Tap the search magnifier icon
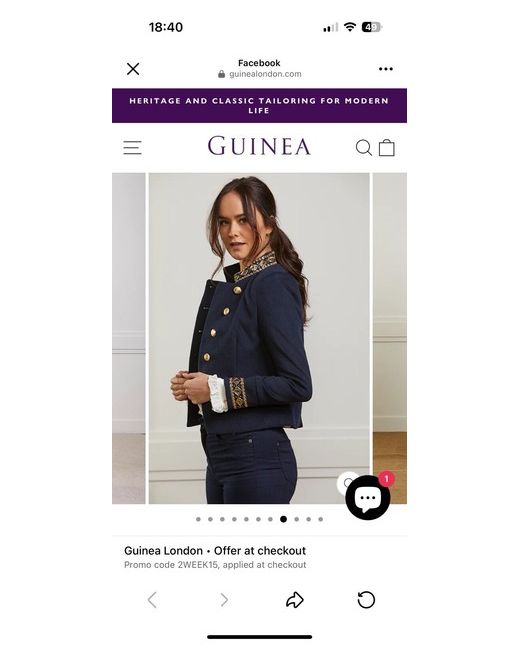520x650 pixels. (364, 148)
